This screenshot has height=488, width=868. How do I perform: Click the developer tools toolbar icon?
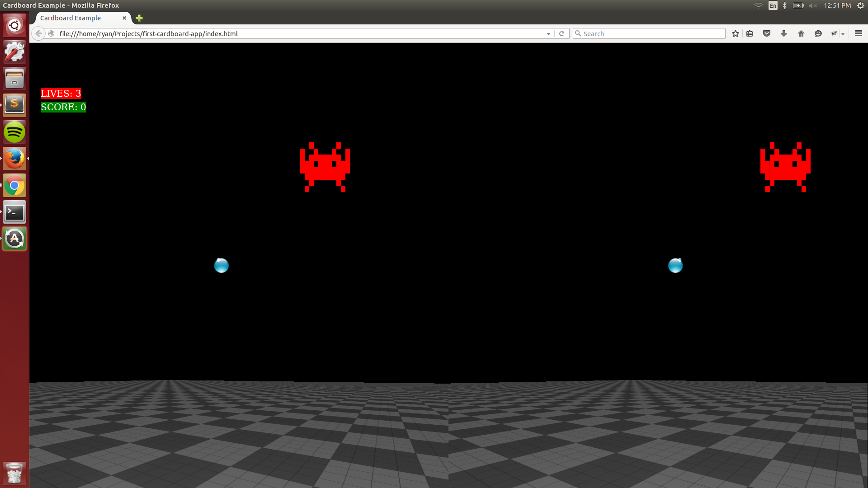[x=834, y=33]
